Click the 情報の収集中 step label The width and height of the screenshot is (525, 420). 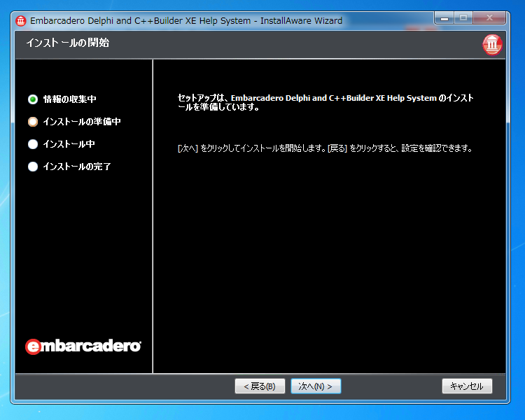[x=69, y=99]
